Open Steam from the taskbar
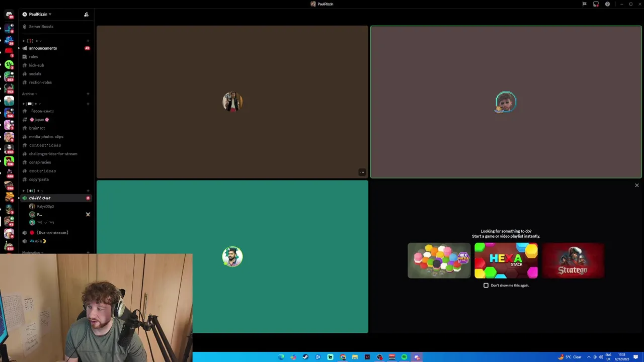Screen dimensions: 644x362 click(x=305, y=357)
